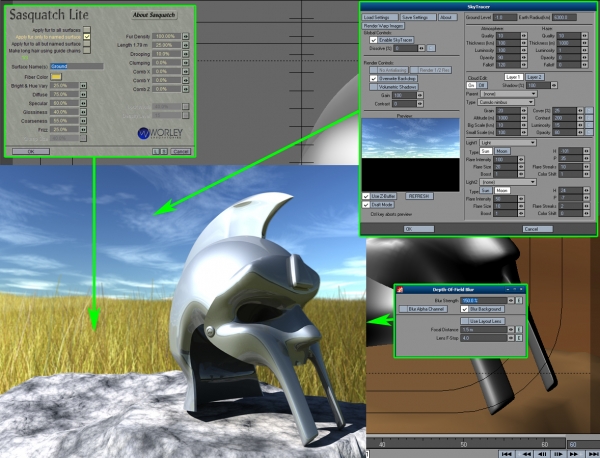The image size is (600, 458).
Task: Click the Comb X mini-slider arrows
Action: pos(186,71)
